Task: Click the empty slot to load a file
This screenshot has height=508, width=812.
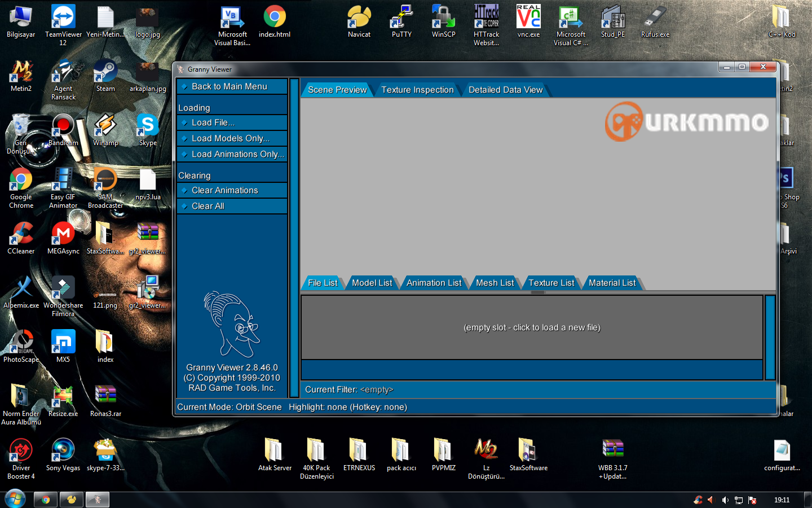Action: (532, 327)
